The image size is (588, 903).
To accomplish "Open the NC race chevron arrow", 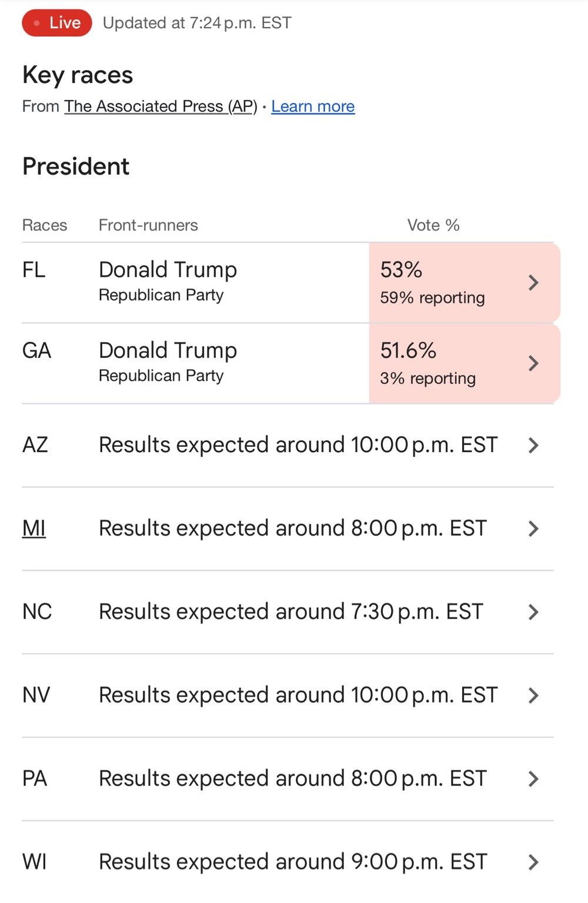I will coord(533,613).
